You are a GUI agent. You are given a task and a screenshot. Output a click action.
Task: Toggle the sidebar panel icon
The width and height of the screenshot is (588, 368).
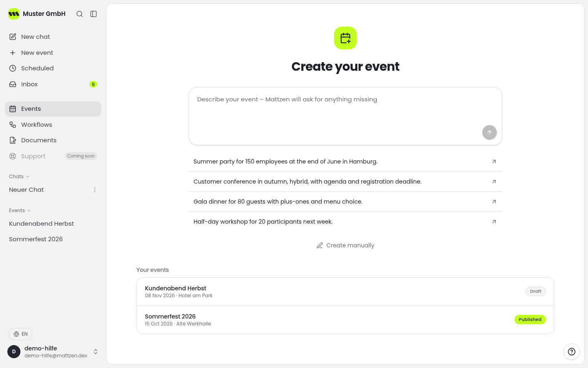click(x=94, y=14)
